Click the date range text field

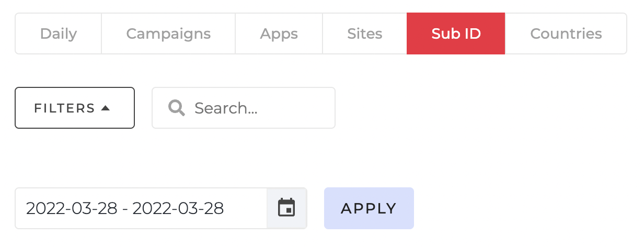pyautogui.click(x=141, y=208)
